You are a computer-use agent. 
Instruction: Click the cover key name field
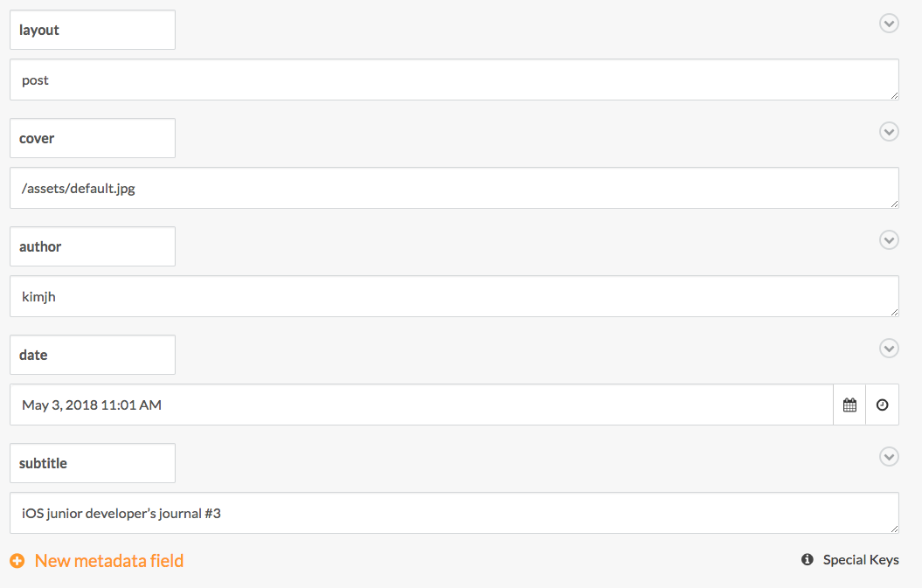[93, 138]
